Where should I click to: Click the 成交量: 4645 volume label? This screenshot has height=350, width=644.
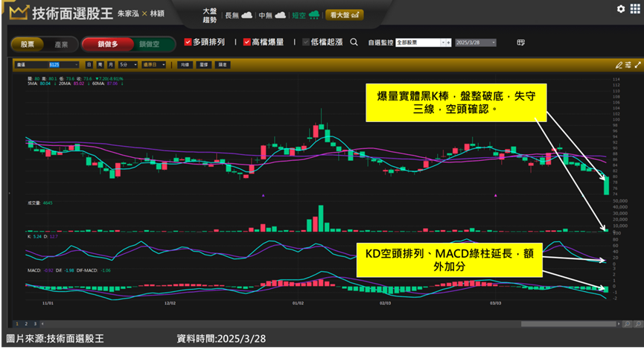(x=40, y=203)
